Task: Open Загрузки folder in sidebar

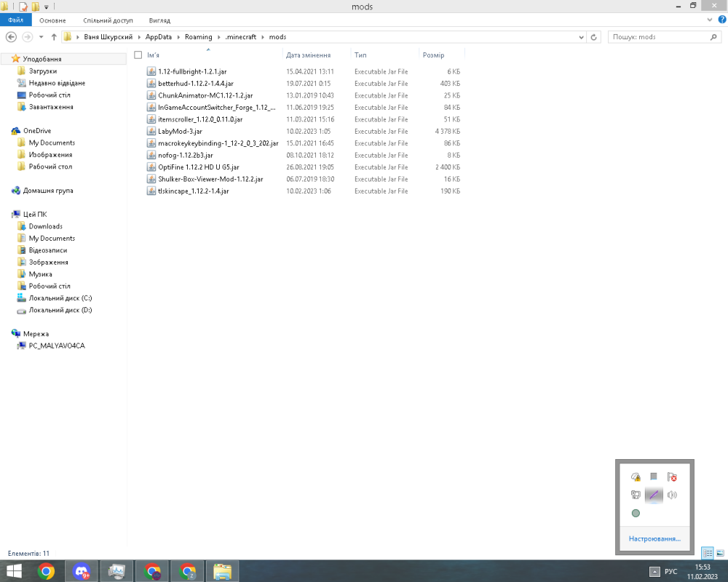Action: pyautogui.click(x=43, y=71)
